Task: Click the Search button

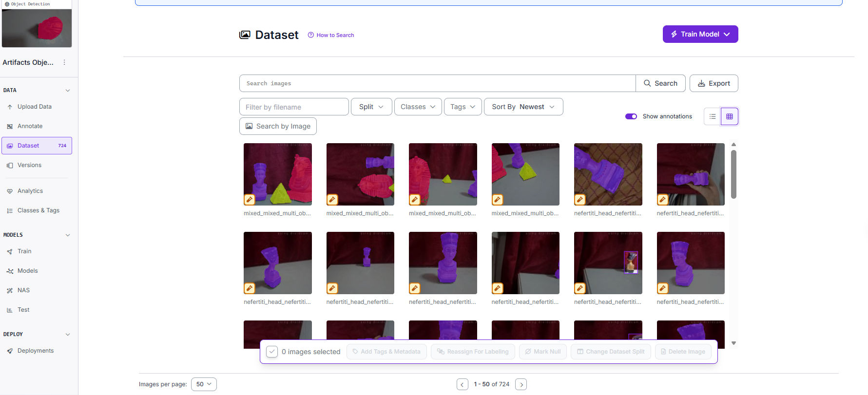Action: (x=660, y=83)
